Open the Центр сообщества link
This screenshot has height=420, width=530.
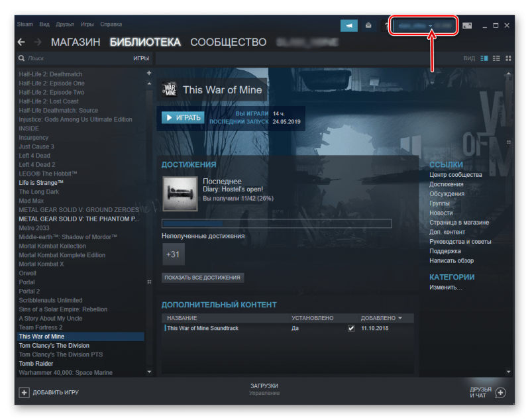pyautogui.click(x=456, y=175)
